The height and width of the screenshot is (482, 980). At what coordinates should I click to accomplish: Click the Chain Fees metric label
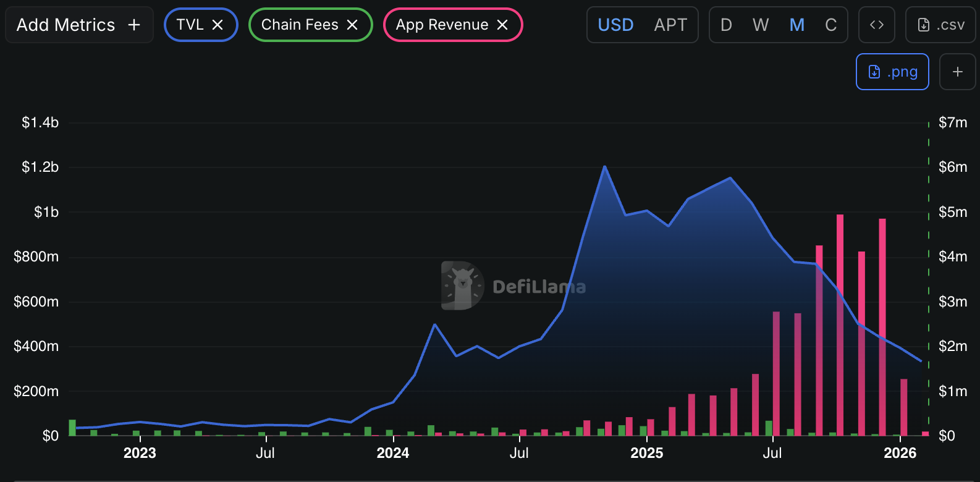[300, 25]
